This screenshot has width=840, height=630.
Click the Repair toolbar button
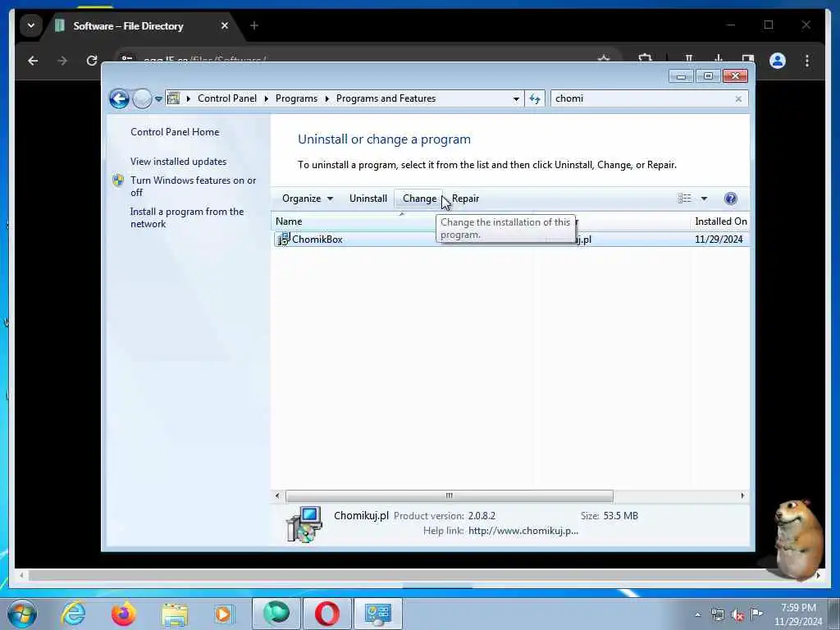(465, 199)
